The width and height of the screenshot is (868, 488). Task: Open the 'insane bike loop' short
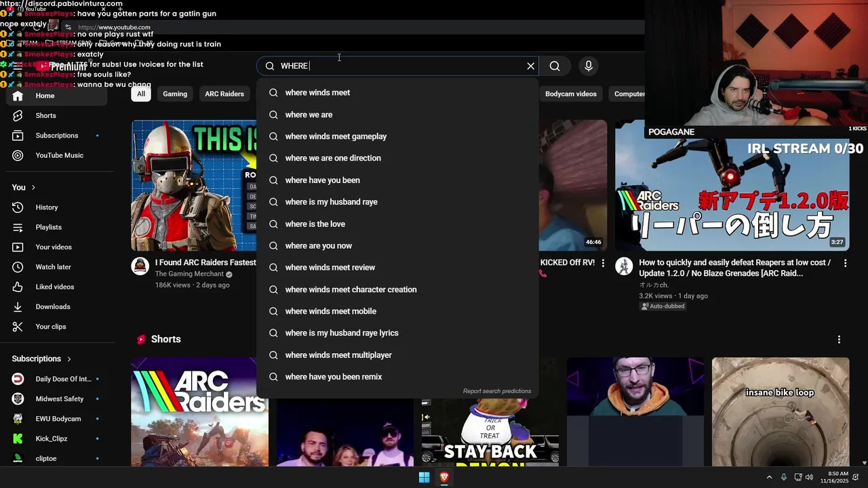point(781,412)
